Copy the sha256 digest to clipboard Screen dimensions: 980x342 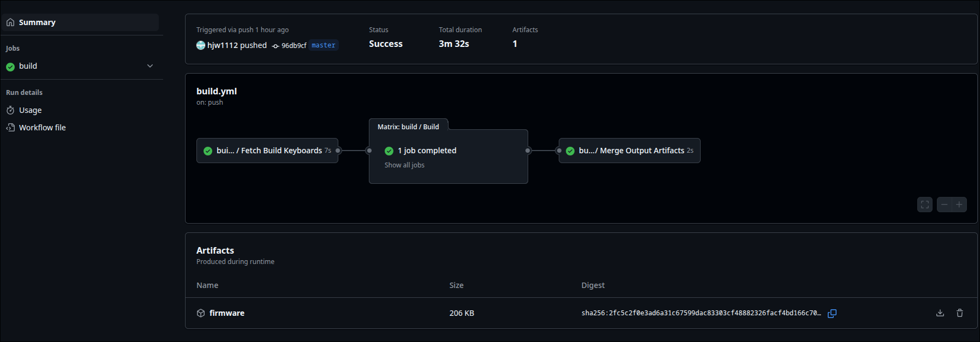point(832,313)
